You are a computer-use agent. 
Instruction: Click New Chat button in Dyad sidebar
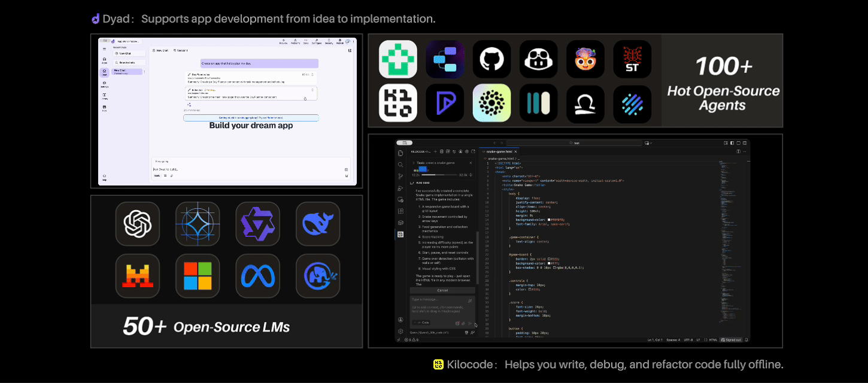[129, 53]
